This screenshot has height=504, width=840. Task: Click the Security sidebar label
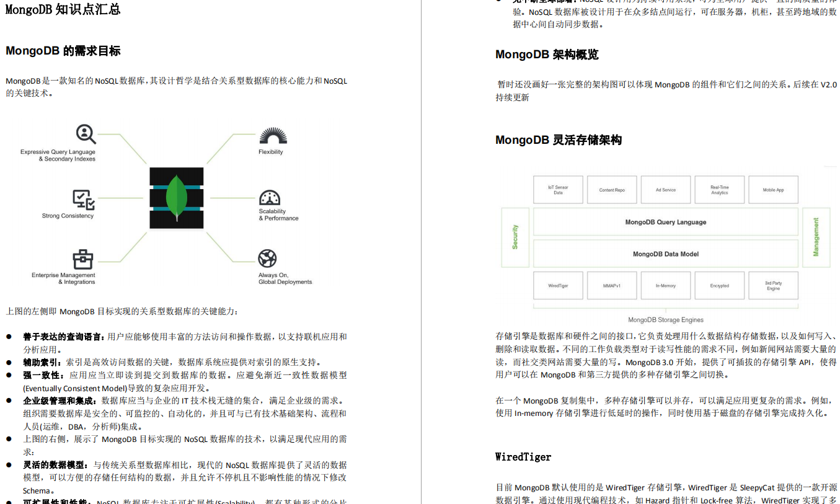coord(515,236)
